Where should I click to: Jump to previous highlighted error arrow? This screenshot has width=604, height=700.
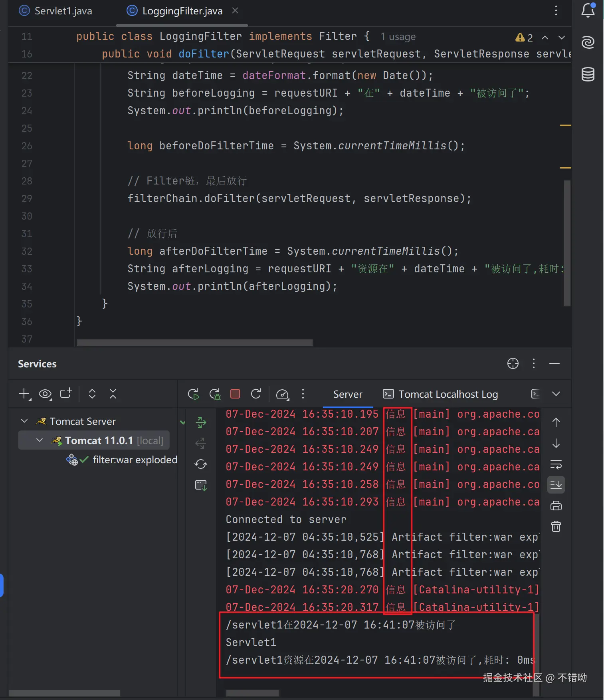coord(545,38)
